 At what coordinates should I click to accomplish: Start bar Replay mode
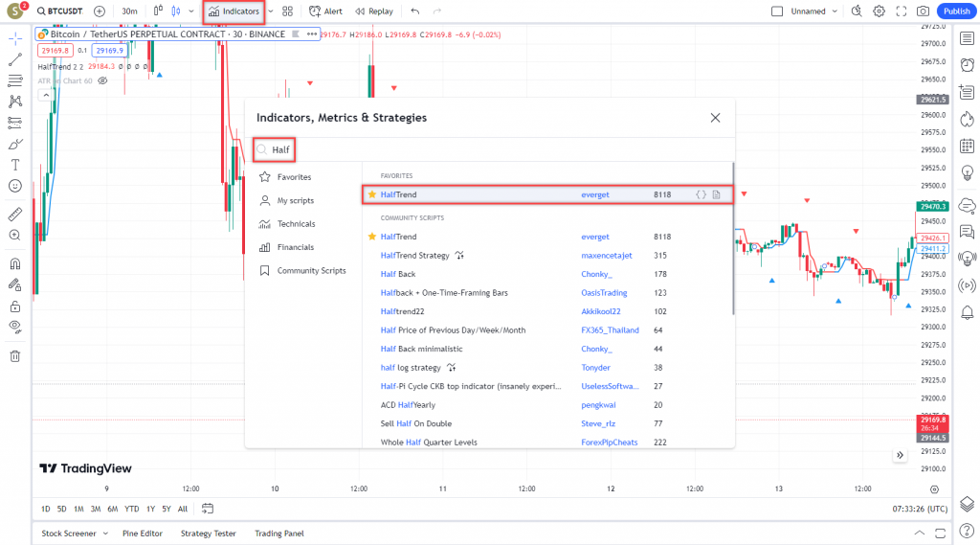point(374,11)
